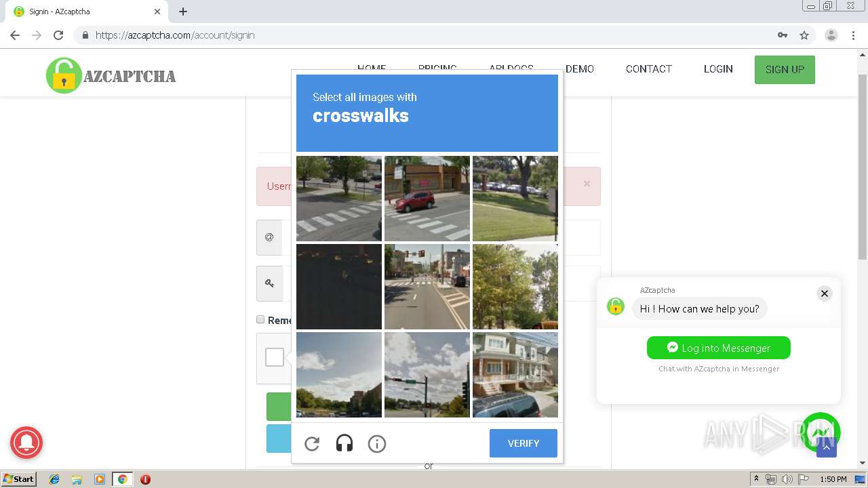The image size is (868, 488).
Task: Select the dark nighttime image tile
Action: [339, 287]
